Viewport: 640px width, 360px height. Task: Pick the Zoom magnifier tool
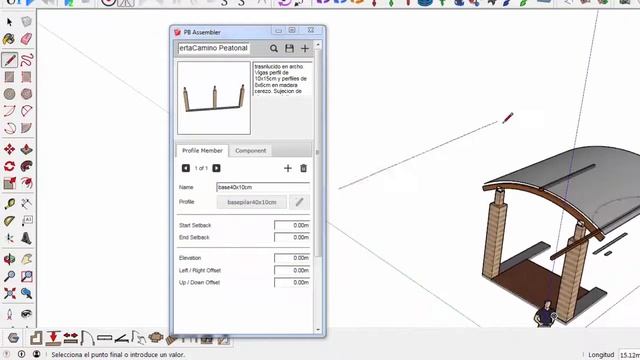click(9, 276)
